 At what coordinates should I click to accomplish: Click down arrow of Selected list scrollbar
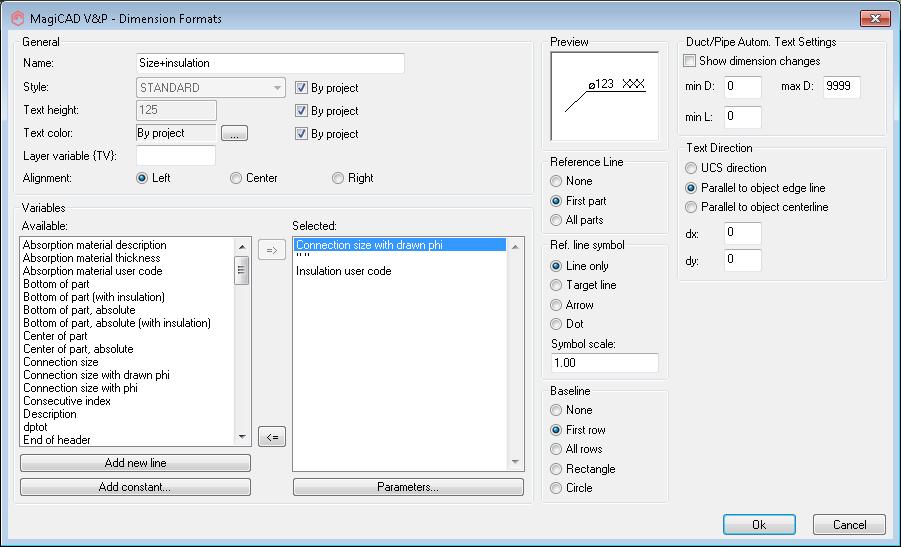pyautogui.click(x=515, y=462)
